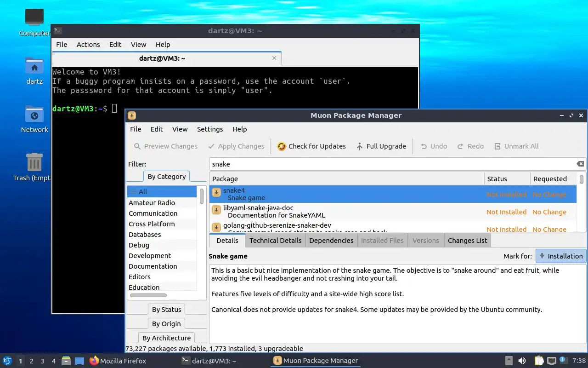Close the dartz@VM3 terminal tab
The height and width of the screenshot is (368, 588).
click(x=274, y=58)
